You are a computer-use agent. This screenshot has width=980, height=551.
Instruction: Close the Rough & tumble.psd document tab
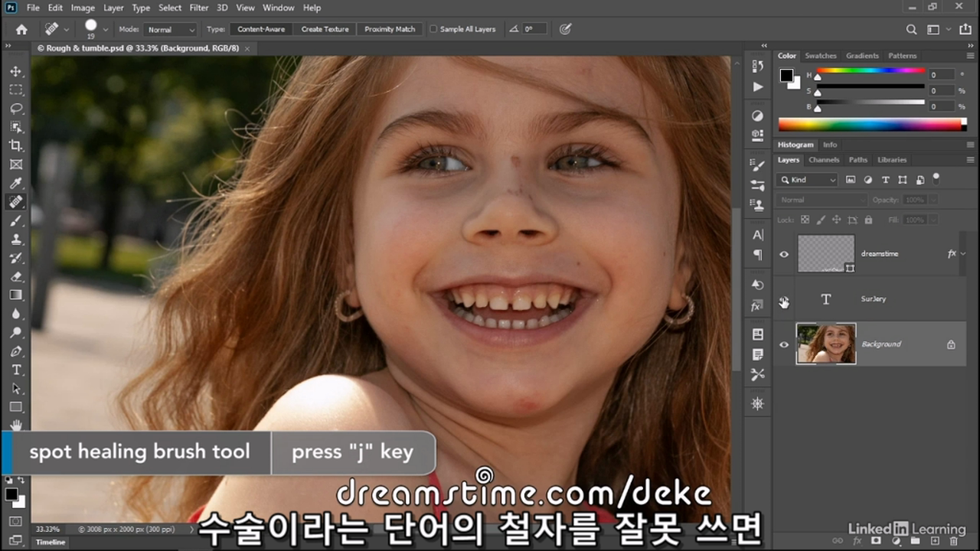[x=247, y=48]
